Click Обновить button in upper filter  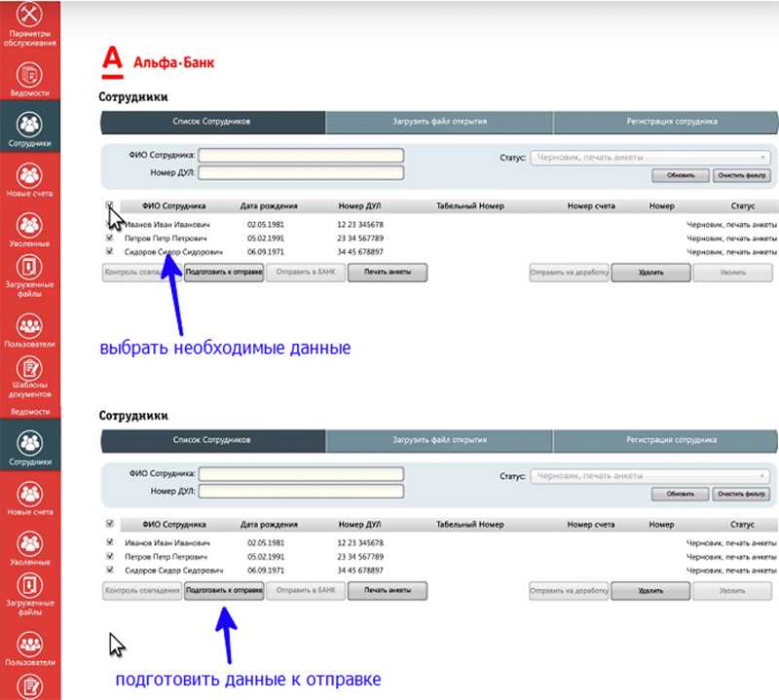click(x=680, y=175)
